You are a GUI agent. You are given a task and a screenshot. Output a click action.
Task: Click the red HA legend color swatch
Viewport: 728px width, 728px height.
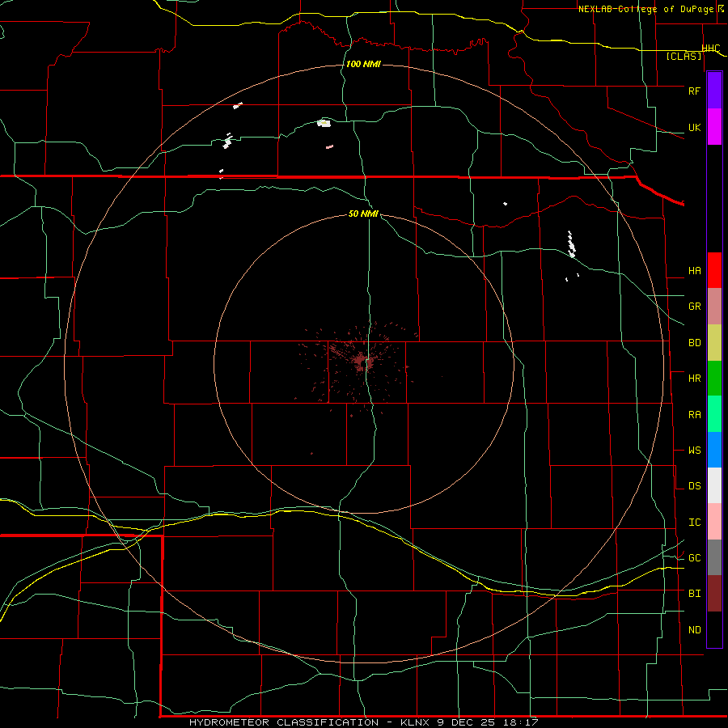point(714,270)
